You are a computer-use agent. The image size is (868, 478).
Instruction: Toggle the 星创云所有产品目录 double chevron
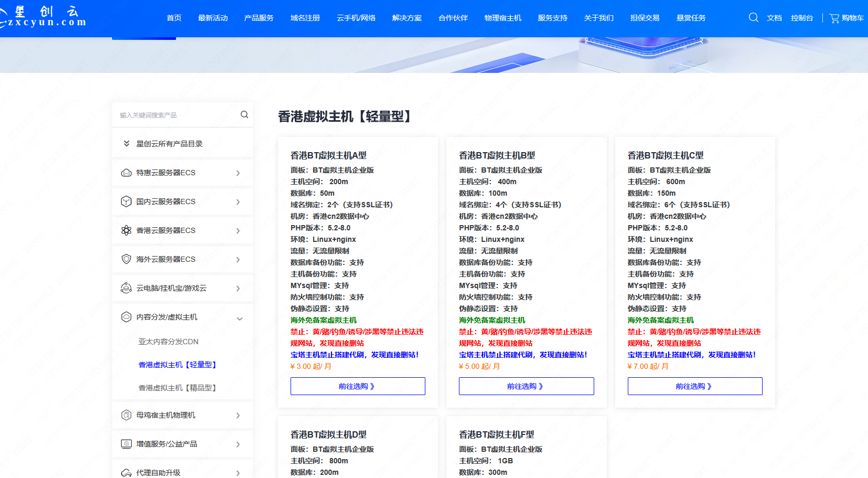click(126, 143)
